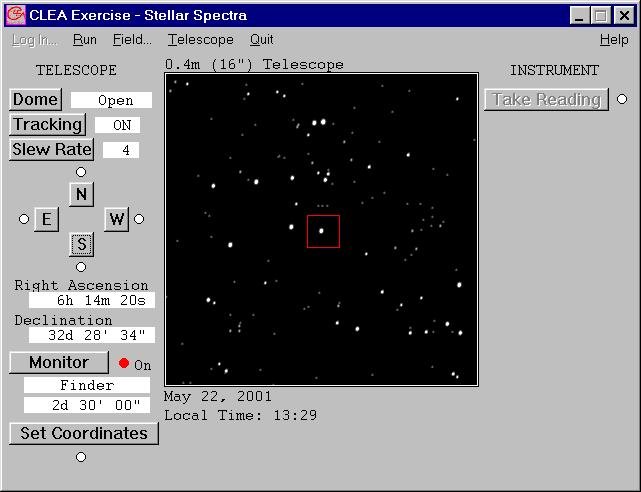Open the Field... menu
Screen dimensions: 641x492
pos(132,40)
